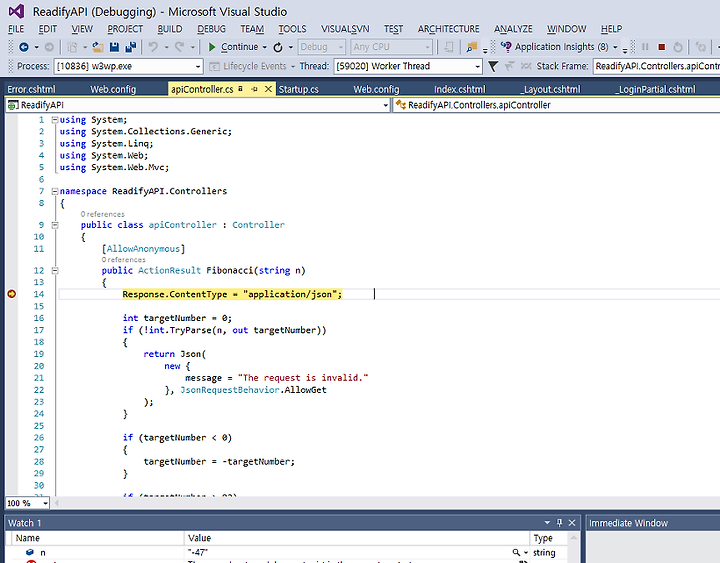Click the Restart debugging icon

point(678,47)
